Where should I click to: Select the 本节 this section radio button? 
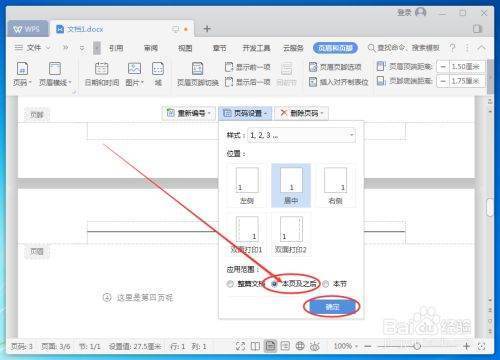pyautogui.click(x=326, y=284)
